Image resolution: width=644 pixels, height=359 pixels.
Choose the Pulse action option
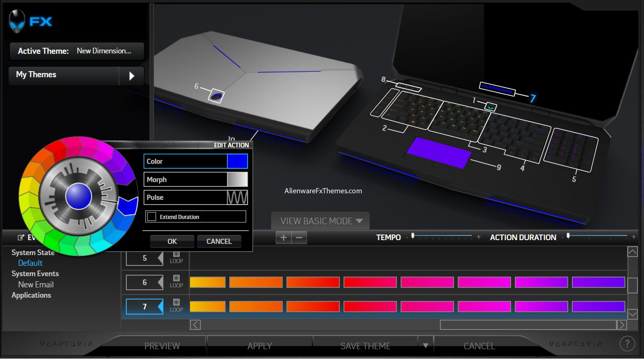click(x=196, y=198)
